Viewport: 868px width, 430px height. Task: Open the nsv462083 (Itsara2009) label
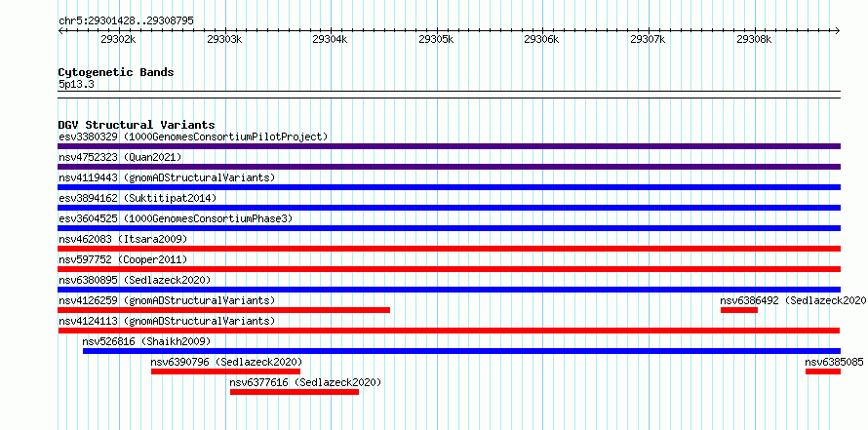pyautogui.click(x=123, y=239)
